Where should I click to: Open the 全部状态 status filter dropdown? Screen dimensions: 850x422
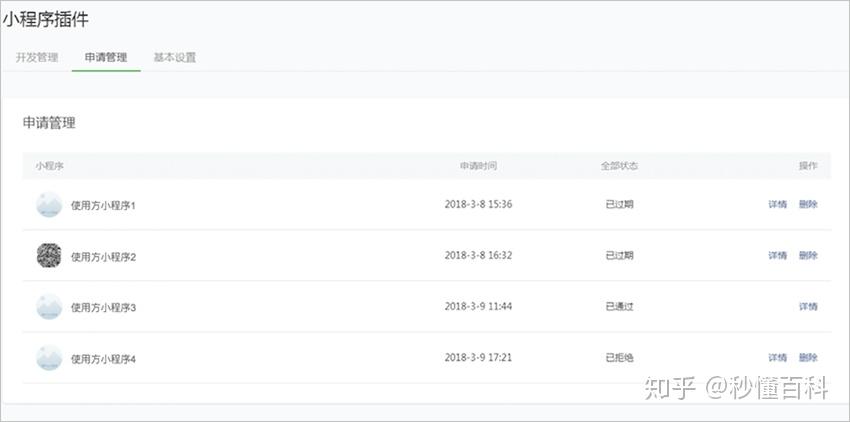pos(619,166)
